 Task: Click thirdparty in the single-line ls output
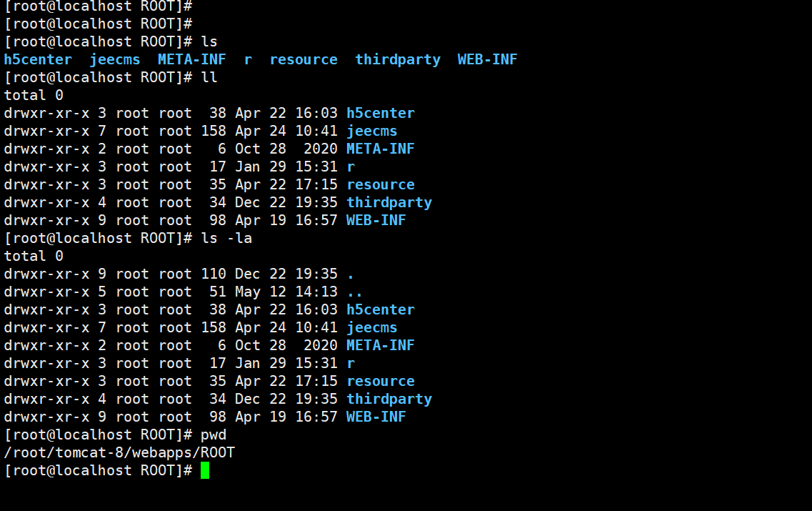click(398, 59)
